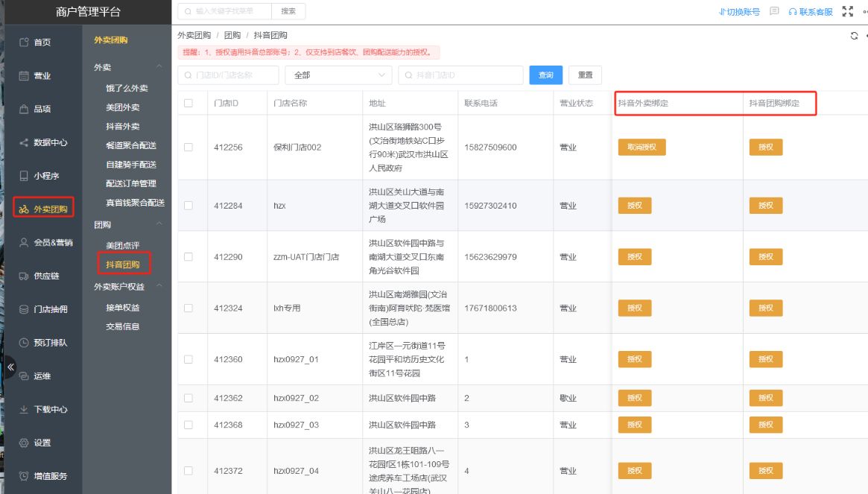Screen dimensions: 868x494
Task: Collapse the 外卖账户权益 submenu group
Action: click(x=159, y=286)
